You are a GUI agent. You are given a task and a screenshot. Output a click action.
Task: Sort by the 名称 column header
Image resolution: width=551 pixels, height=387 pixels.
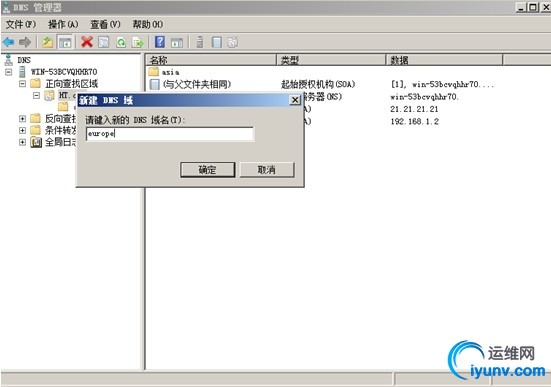[211, 60]
